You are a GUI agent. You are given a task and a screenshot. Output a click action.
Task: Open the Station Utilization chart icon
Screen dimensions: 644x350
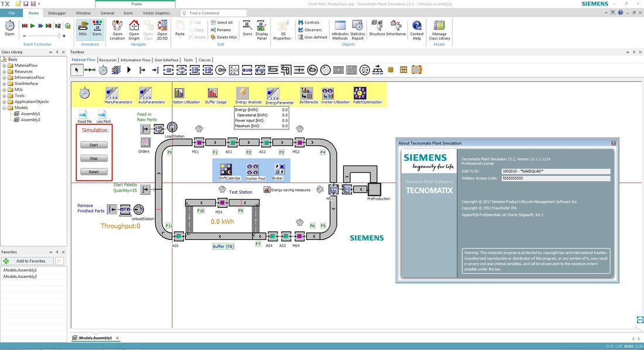tap(180, 92)
